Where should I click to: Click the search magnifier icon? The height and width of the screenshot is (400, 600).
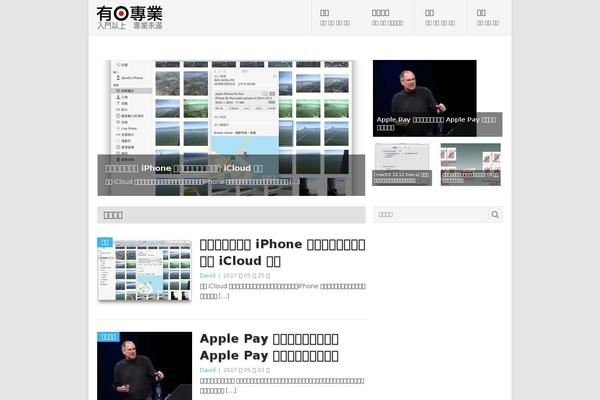pyautogui.click(x=495, y=215)
